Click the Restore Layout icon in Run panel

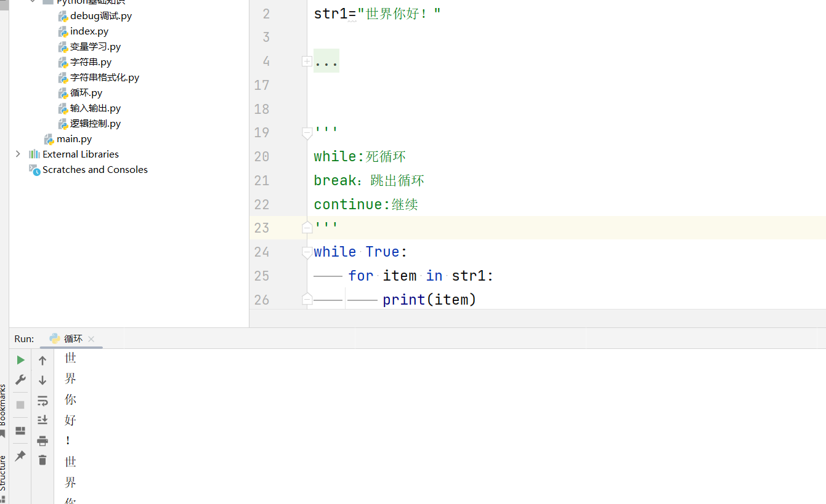point(20,431)
